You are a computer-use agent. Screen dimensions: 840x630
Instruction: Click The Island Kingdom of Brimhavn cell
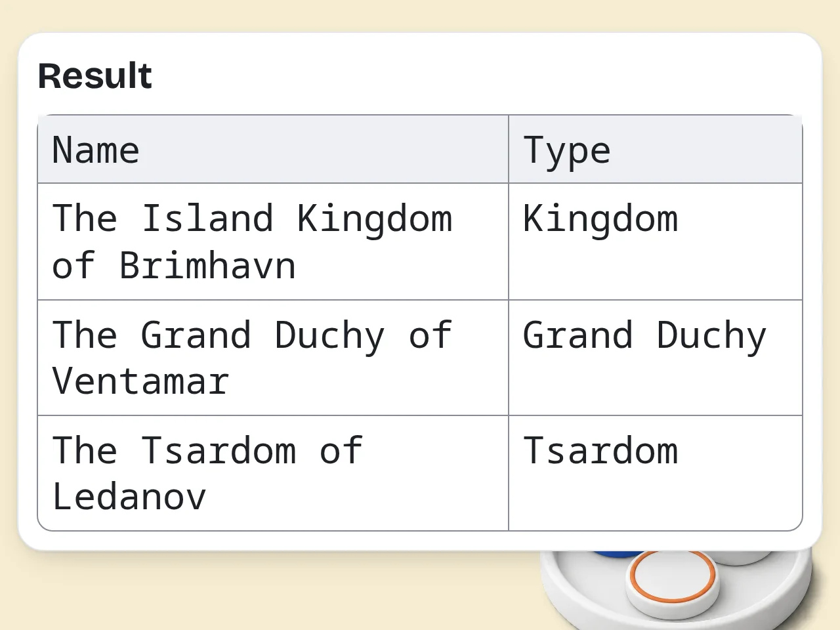[x=273, y=241]
